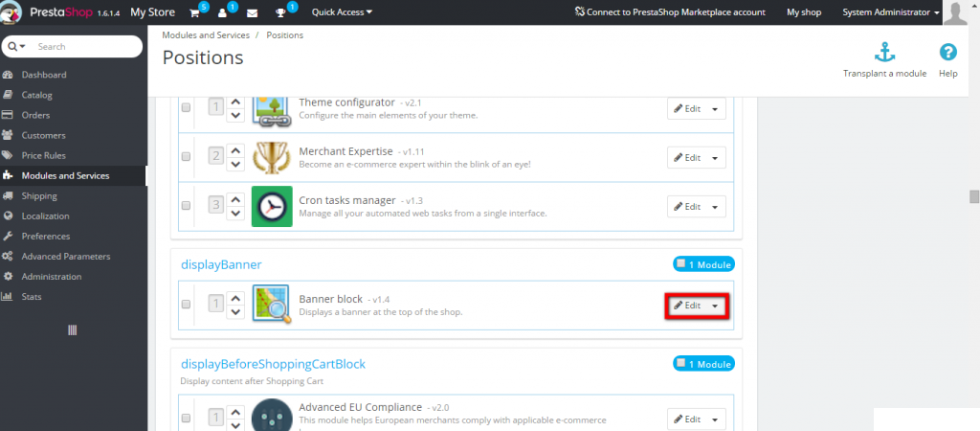Select all modules in displayBeforeShoppingCartBlock hook
The image size is (980, 431).
(x=680, y=363)
